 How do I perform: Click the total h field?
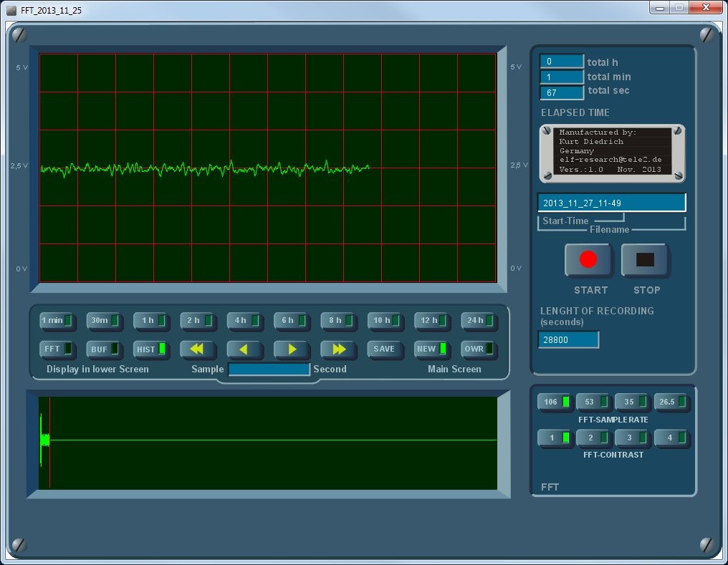click(561, 62)
